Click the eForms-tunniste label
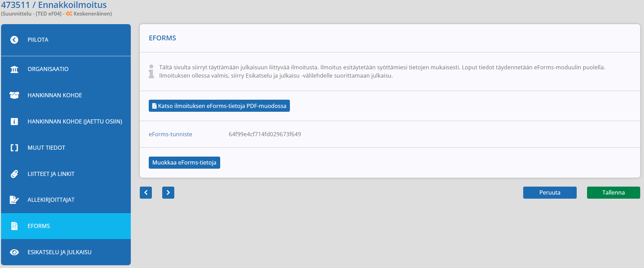The height and width of the screenshot is (268, 644). [170, 134]
